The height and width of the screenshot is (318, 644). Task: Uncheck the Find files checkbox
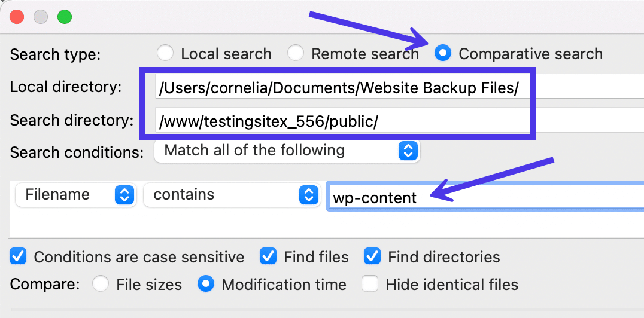268,257
